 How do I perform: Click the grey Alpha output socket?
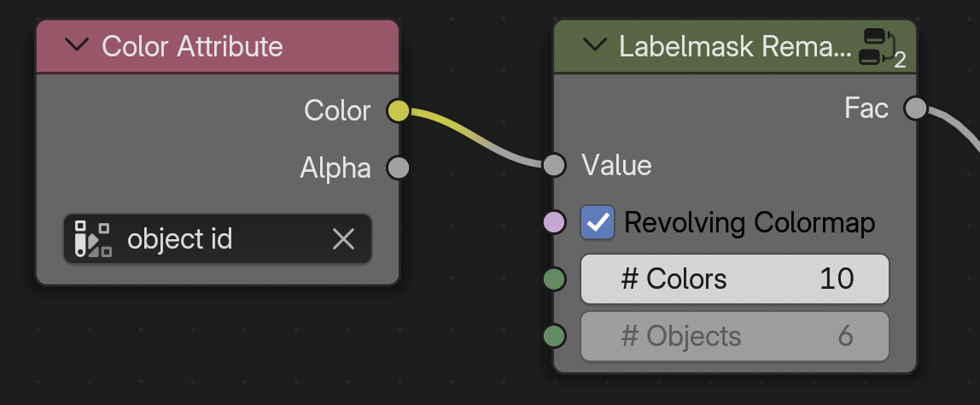click(398, 167)
